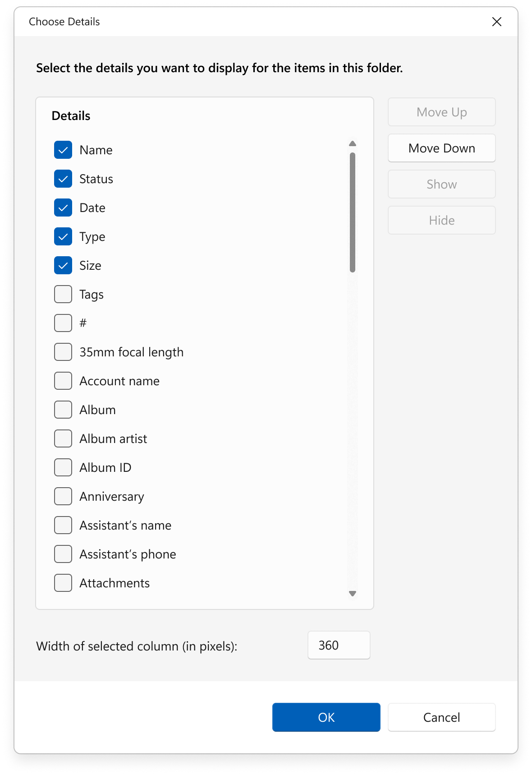Enable the Album column
The width and height of the screenshot is (532, 775).
click(63, 410)
